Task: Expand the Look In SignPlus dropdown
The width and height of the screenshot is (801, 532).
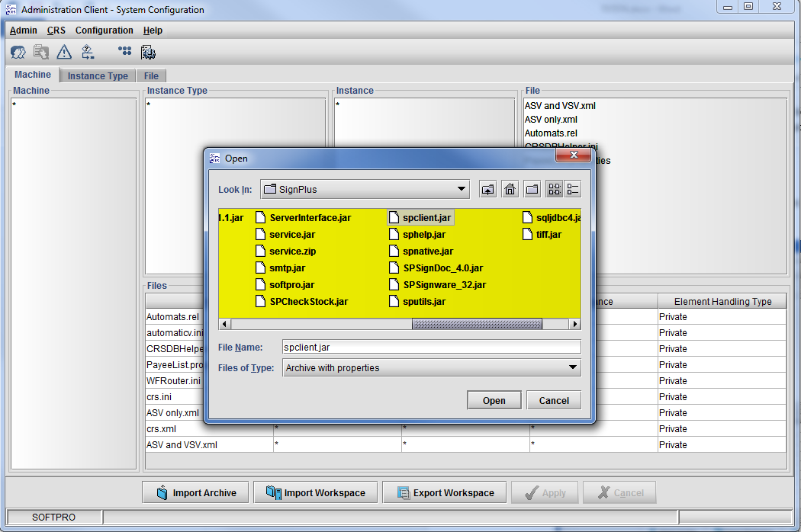Action: pos(462,189)
